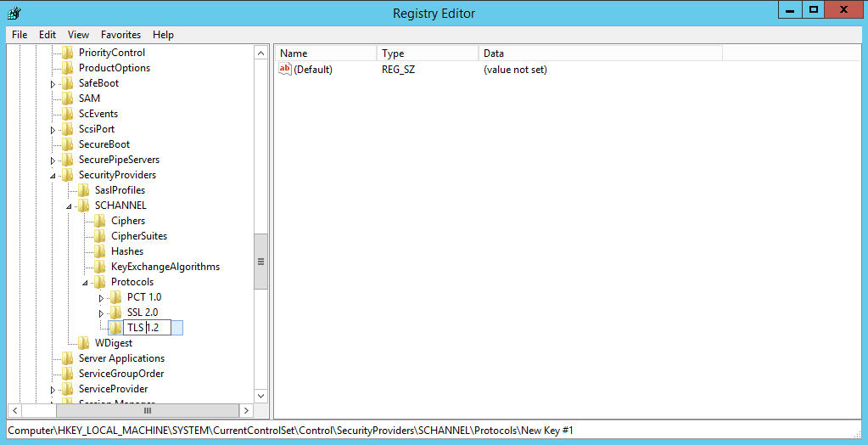The image size is (868, 445).
Task: Expand the SSL 2.0 key
Action: (101, 313)
